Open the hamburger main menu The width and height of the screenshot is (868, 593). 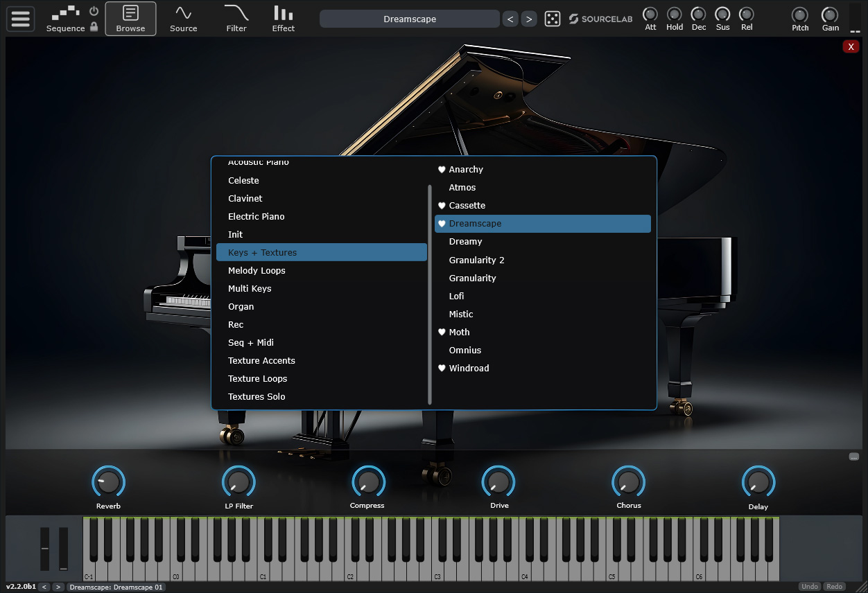tap(21, 19)
